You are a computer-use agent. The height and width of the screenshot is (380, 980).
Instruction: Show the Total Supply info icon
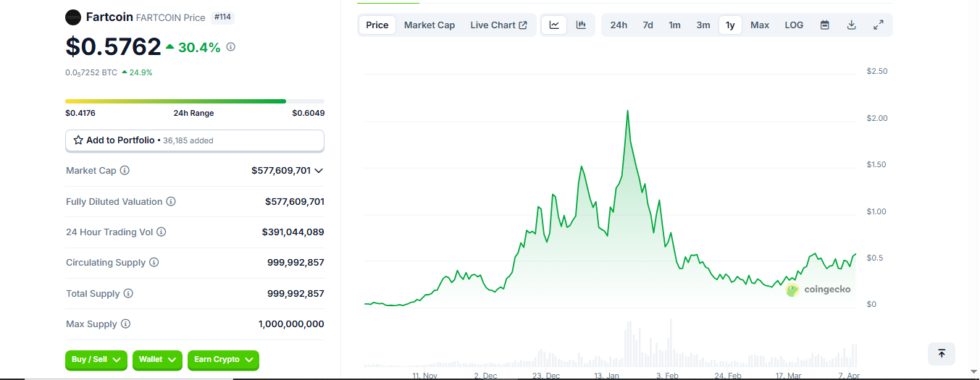pos(128,293)
